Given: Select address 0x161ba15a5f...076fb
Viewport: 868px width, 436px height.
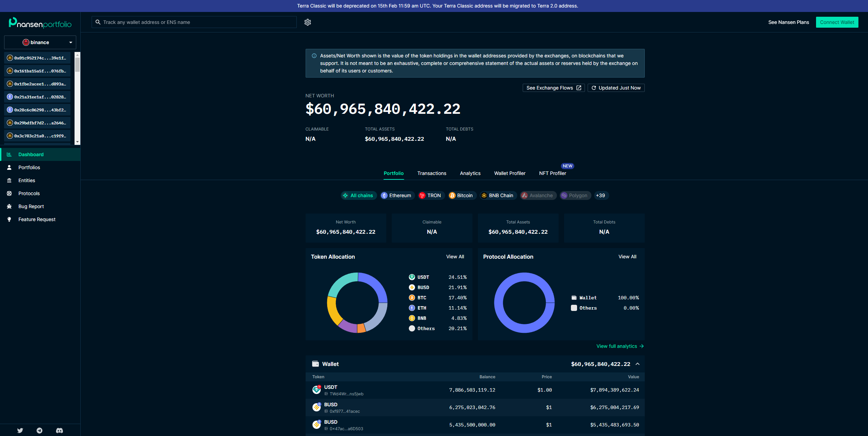Looking at the screenshot, I should coord(37,71).
